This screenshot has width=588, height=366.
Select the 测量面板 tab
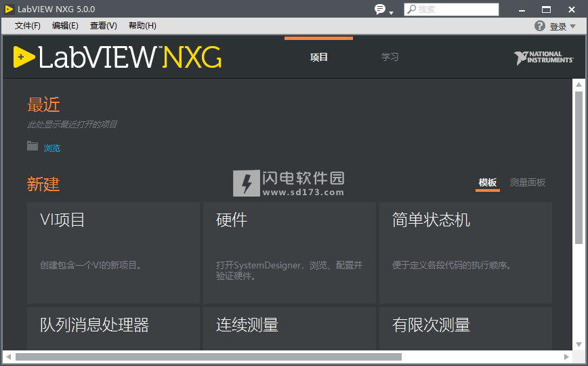pos(528,182)
